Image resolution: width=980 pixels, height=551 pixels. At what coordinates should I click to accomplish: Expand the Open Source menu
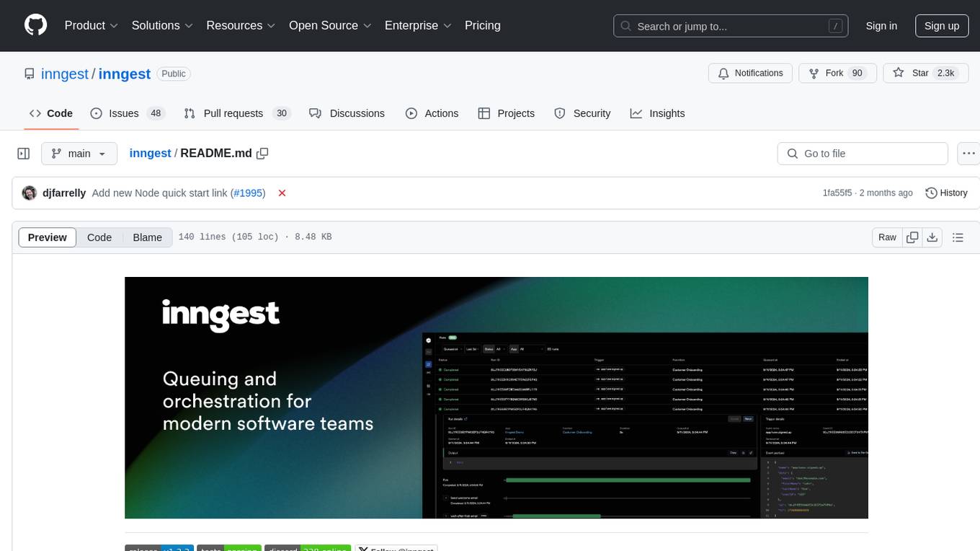[x=330, y=25]
